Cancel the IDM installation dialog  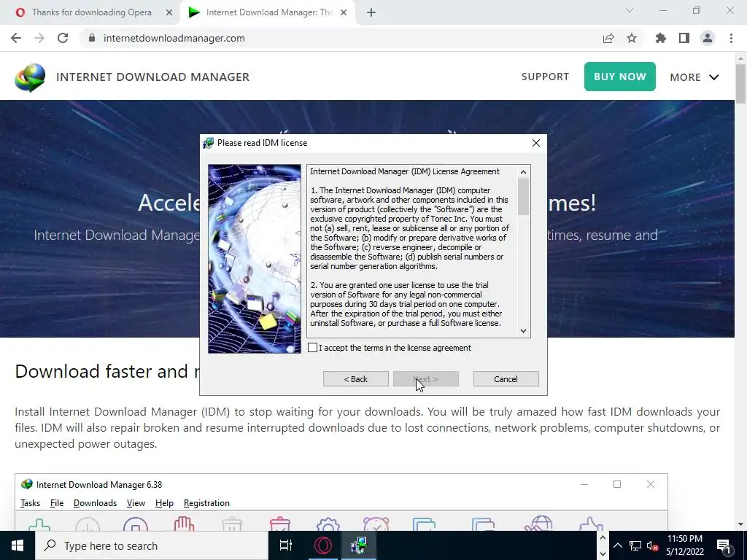(506, 379)
